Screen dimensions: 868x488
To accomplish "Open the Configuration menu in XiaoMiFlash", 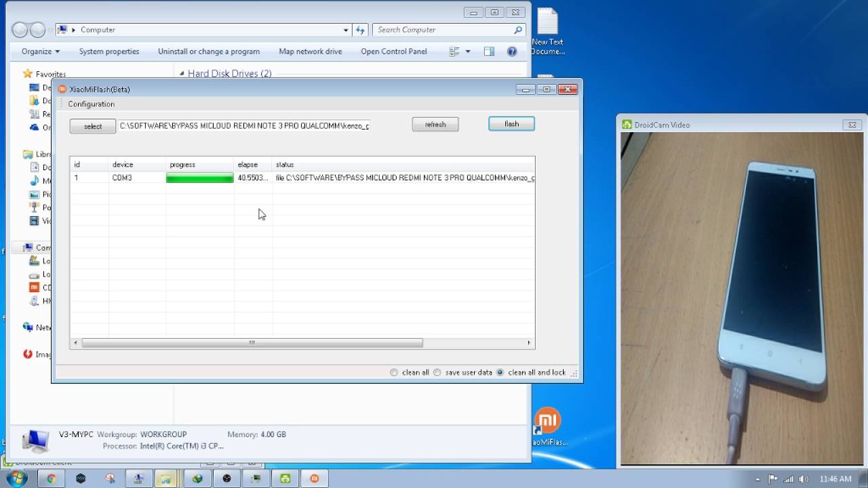I will pos(91,104).
